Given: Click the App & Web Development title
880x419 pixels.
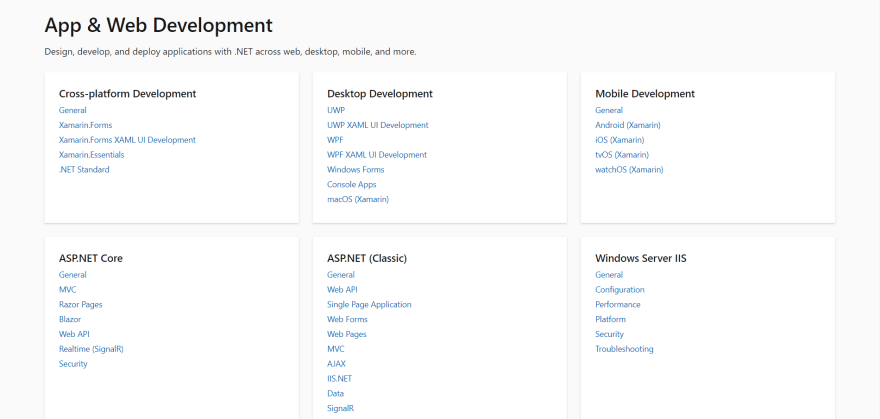Looking at the screenshot, I should click(x=158, y=25).
